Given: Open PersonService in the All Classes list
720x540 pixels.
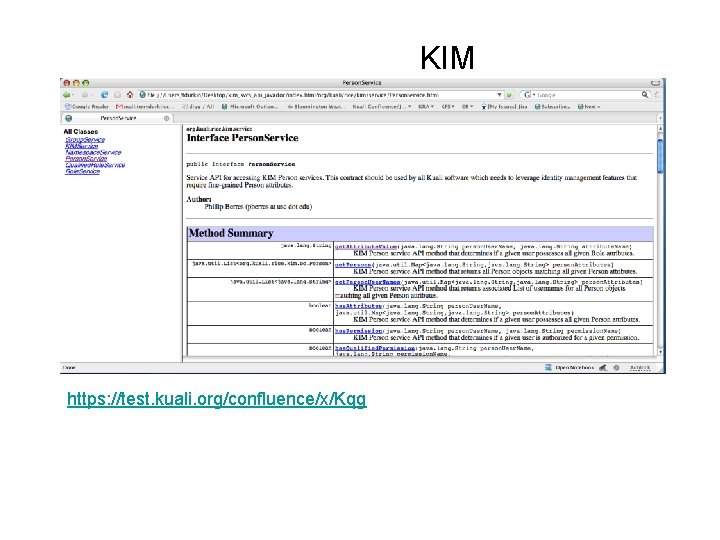Looking at the screenshot, I should [x=86, y=158].
